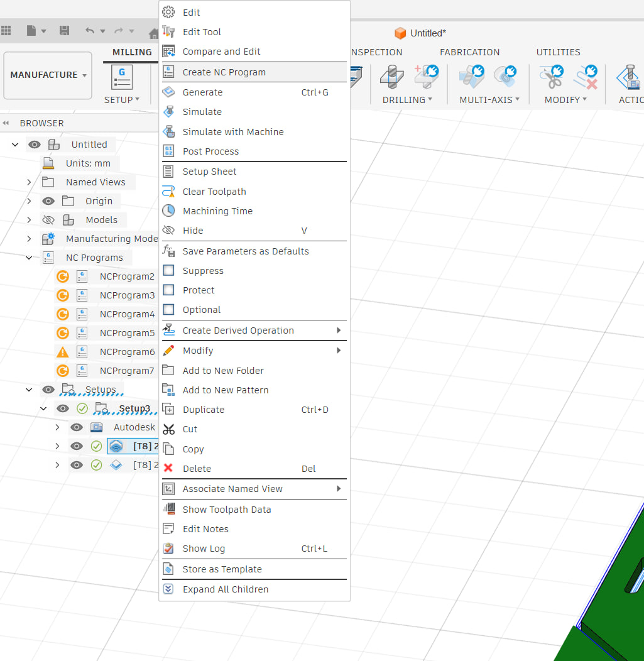644x661 pixels.
Task: Click the green checkmark icon on Setup3
Action: point(82,408)
